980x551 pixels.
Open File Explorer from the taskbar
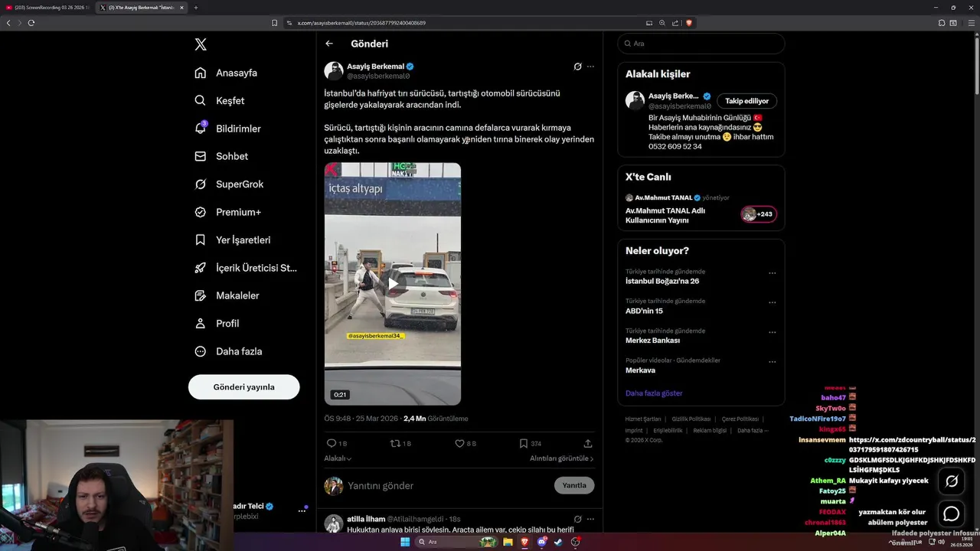508,542
